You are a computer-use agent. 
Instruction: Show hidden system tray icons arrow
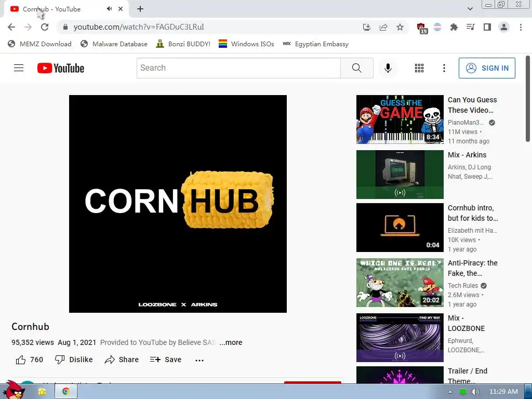pyautogui.click(x=450, y=392)
